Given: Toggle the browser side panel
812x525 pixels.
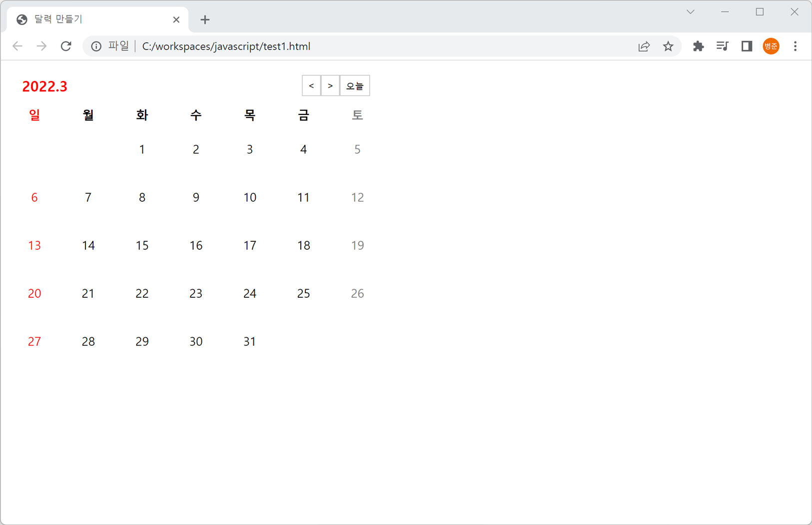Looking at the screenshot, I should (x=747, y=46).
